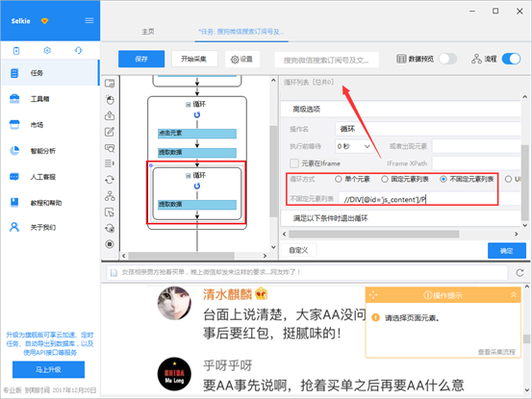Click the loop step icon in tool strip
Image resolution: width=532 pixels, height=399 pixels.
[110, 180]
